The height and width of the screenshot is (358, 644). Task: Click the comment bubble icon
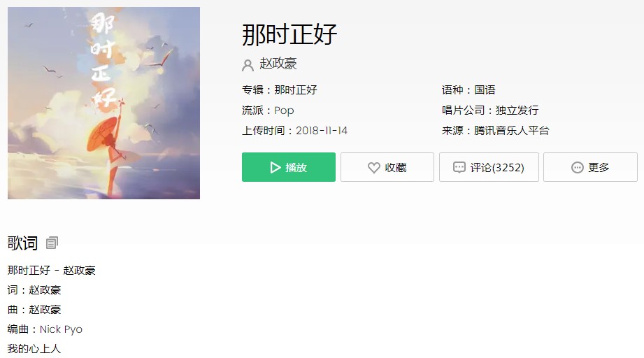tap(459, 168)
